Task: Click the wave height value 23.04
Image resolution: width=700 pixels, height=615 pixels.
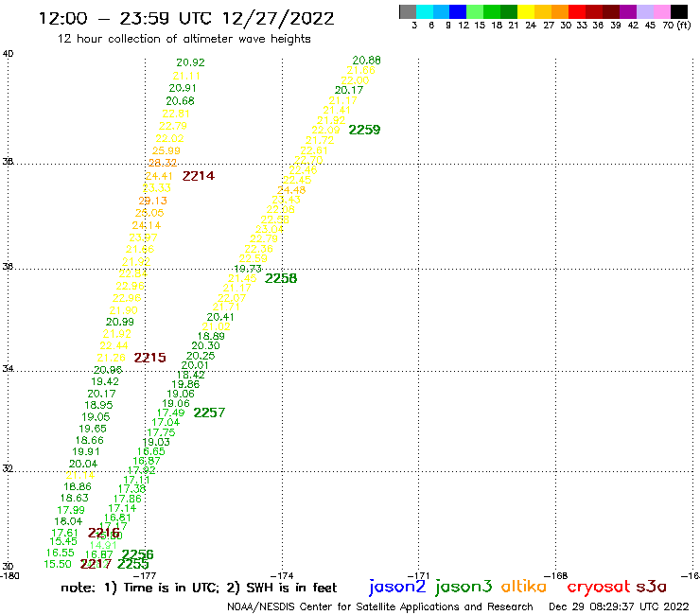Action: point(270,230)
